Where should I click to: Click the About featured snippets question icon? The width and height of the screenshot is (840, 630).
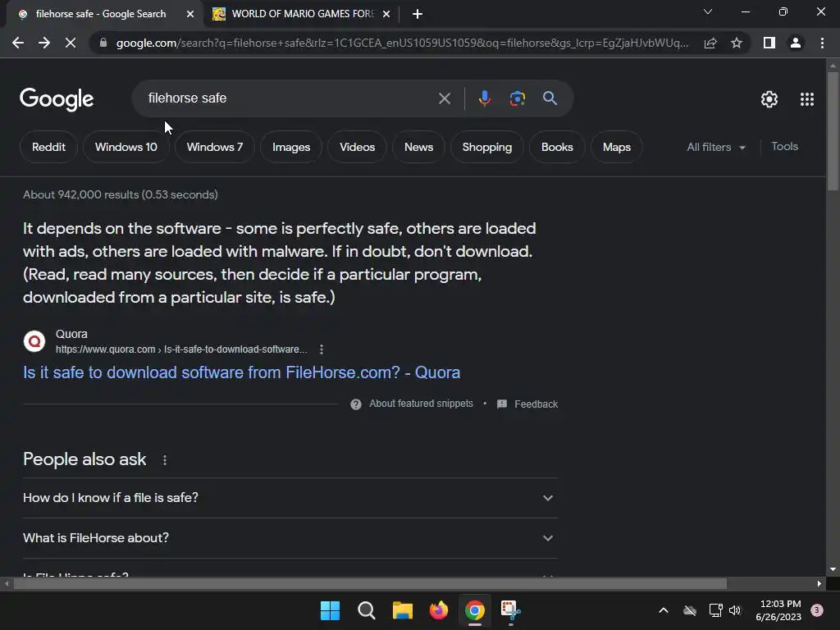pyautogui.click(x=356, y=404)
